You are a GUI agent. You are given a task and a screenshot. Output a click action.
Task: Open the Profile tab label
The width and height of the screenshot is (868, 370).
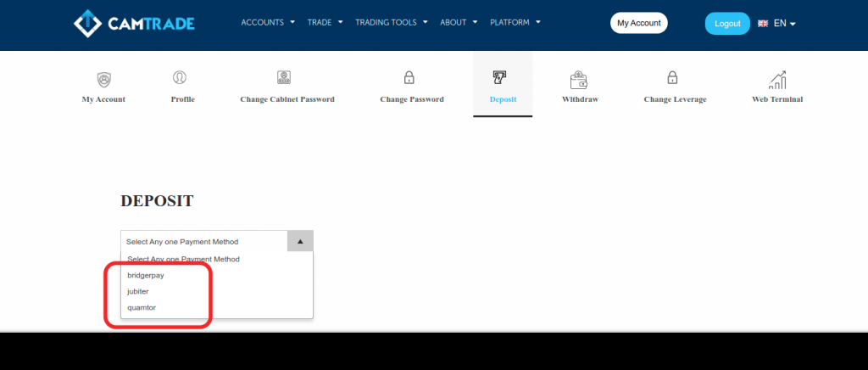(183, 99)
